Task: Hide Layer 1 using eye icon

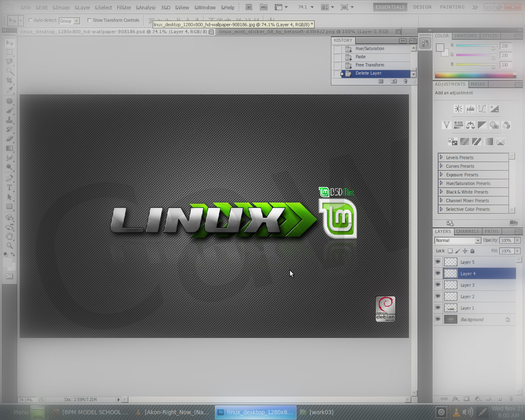Action: 438,308
